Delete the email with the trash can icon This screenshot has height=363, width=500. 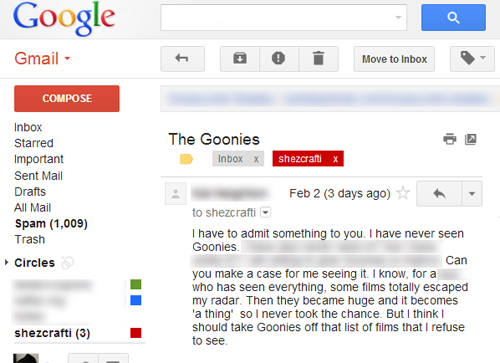coord(318,59)
